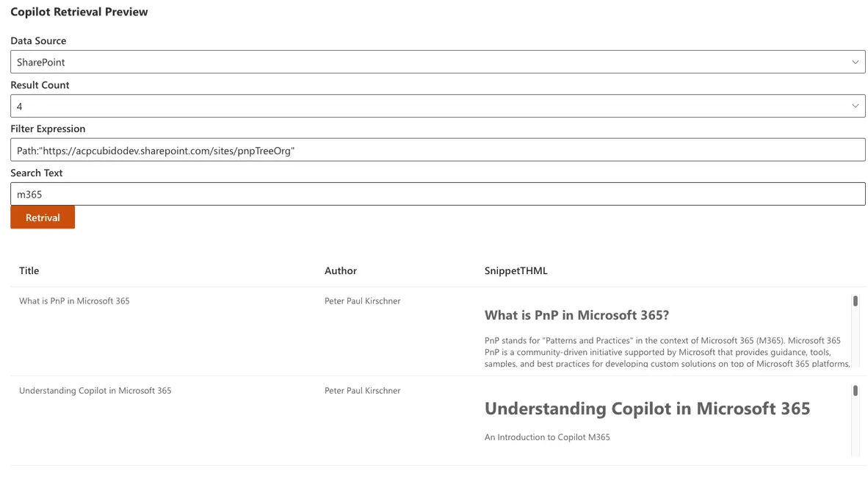
Task: Click the An Introduction to Copilot M365 text
Action: [x=546, y=436]
